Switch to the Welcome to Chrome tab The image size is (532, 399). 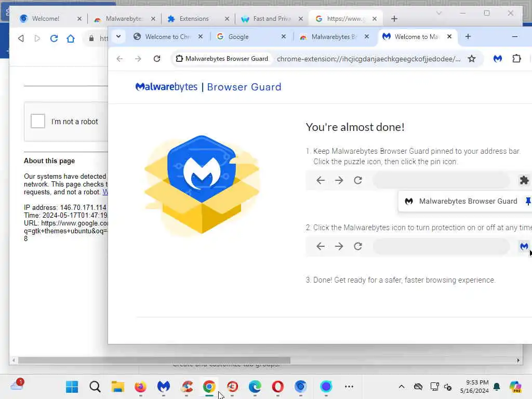[x=168, y=37]
